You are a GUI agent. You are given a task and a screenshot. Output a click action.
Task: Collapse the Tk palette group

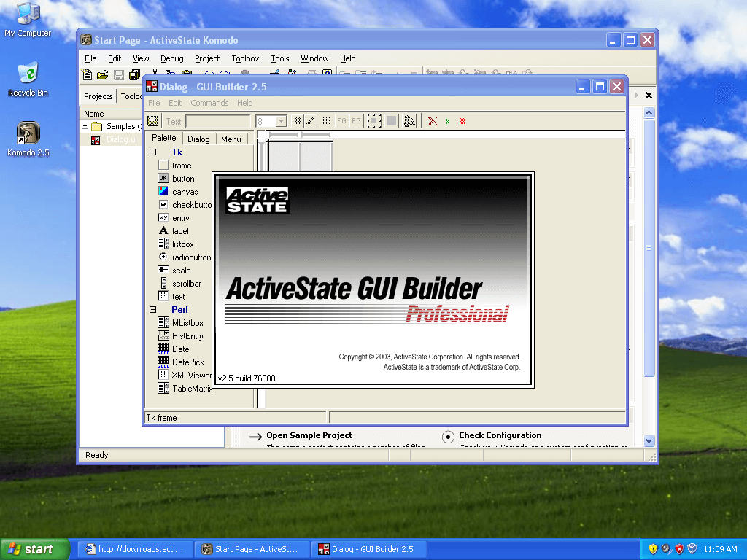pos(153,152)
